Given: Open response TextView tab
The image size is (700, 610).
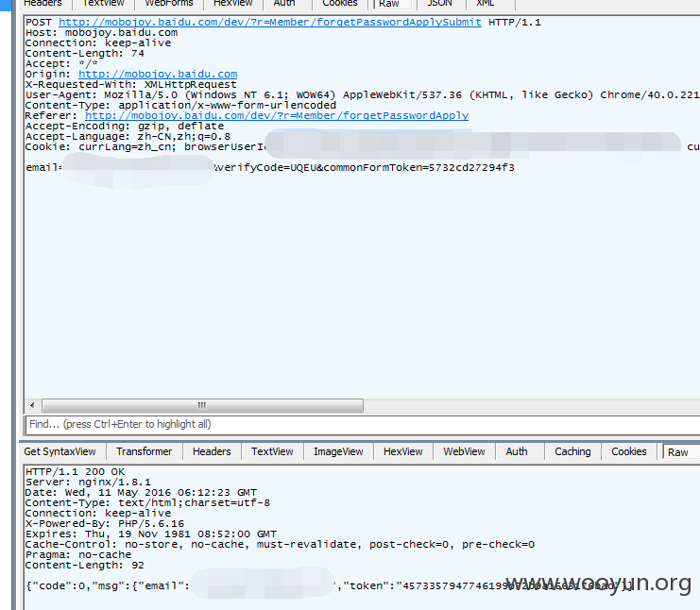Looking at the screenshot, I should point(272,451).
